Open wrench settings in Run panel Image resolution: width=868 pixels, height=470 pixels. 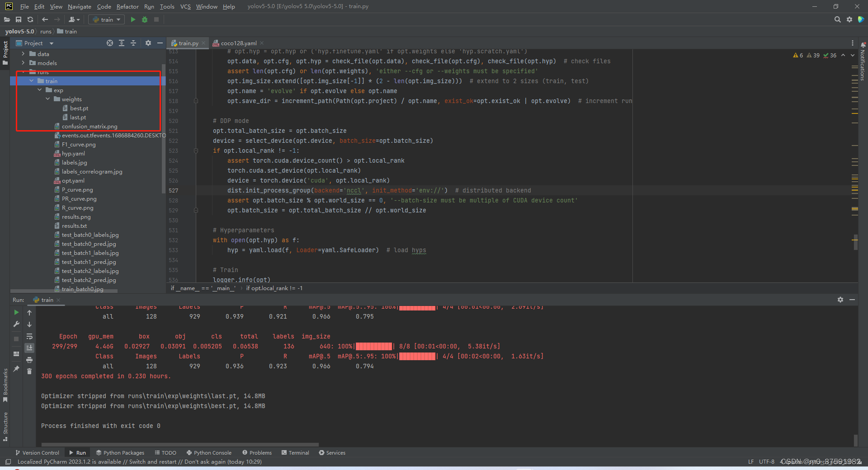16,324
